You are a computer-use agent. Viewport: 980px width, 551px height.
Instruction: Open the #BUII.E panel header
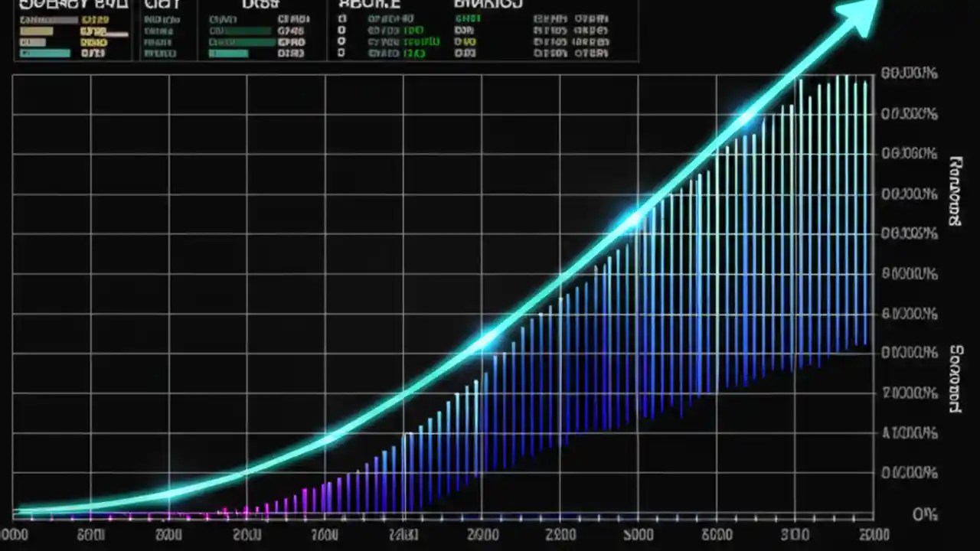click(x=371, y=5)
